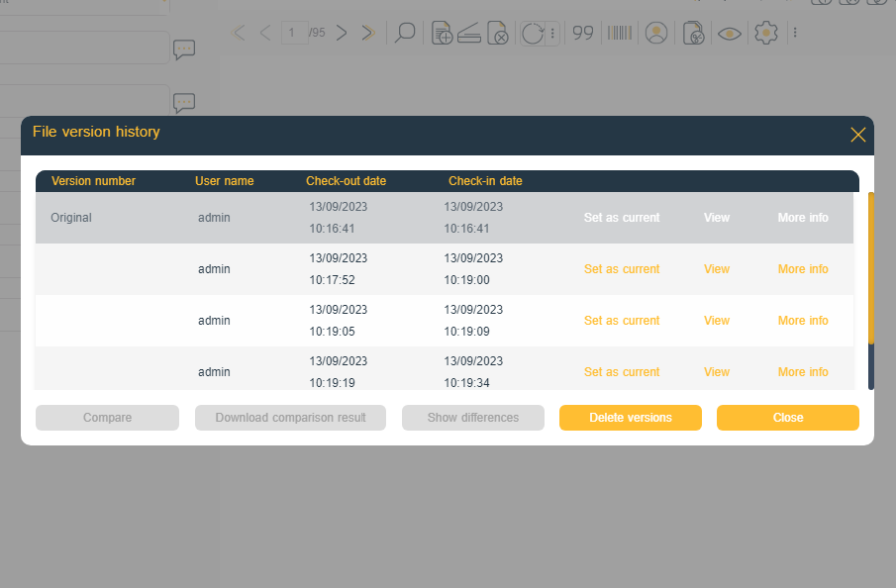Go to the next page arrow

[x=342, y=33]
